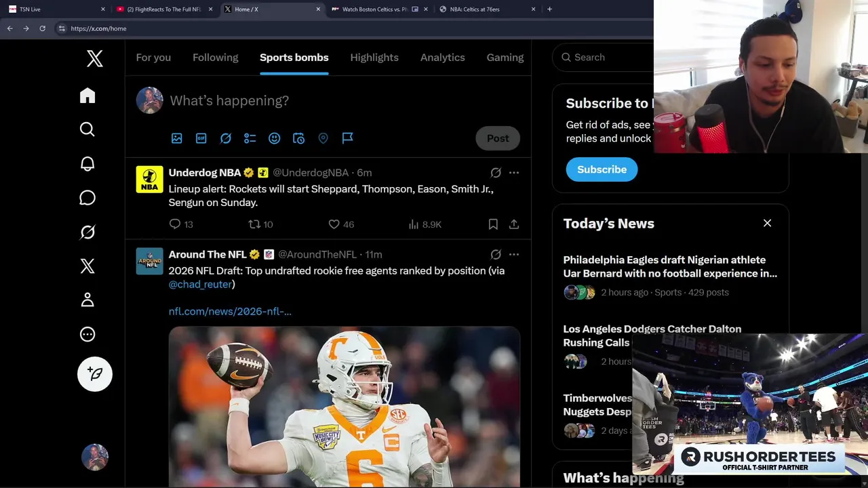This screenshot has width=868, height=488.
Task: Close Today's News panel
Action: pos(768,223)
